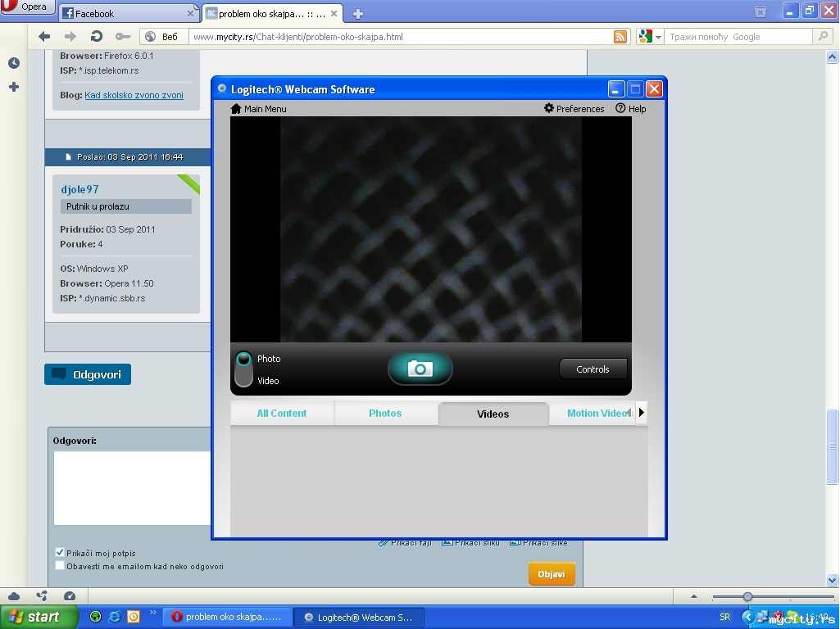This screenshot has height=629, width=840.
Task: Open the history clock icon in Opera sidebar
Action: pos(14,63)
